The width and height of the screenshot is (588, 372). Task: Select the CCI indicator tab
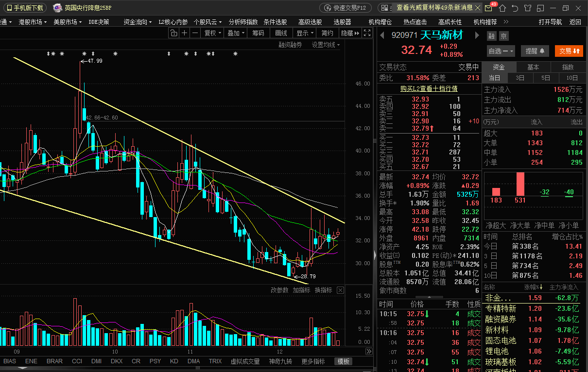(77, 361)
